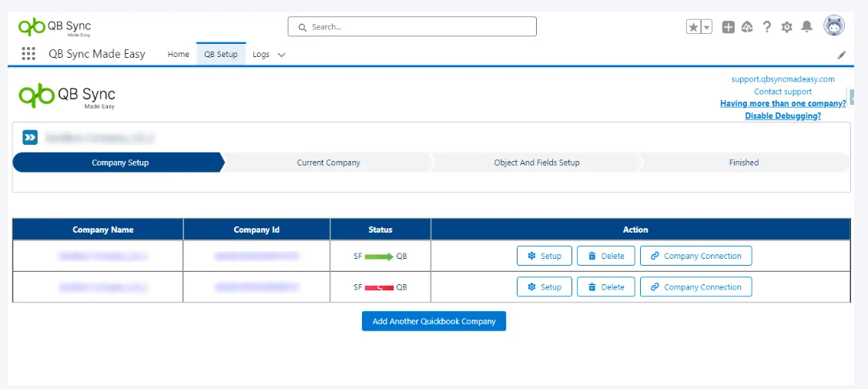This screenshot has width=868, height=389.
Task: Open the notifications bell icon
Action: pos(807,26)
